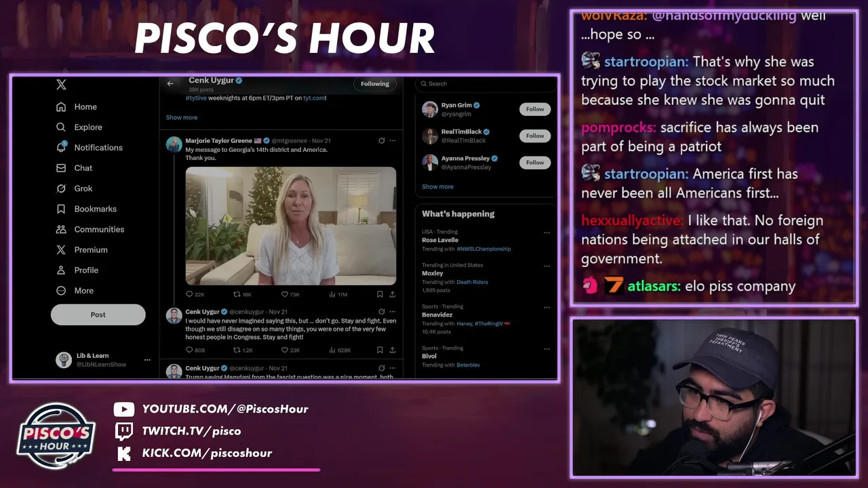The image size is (868, 488).
Task: Show more suggested accounts to follow
Action: (437, 186)
